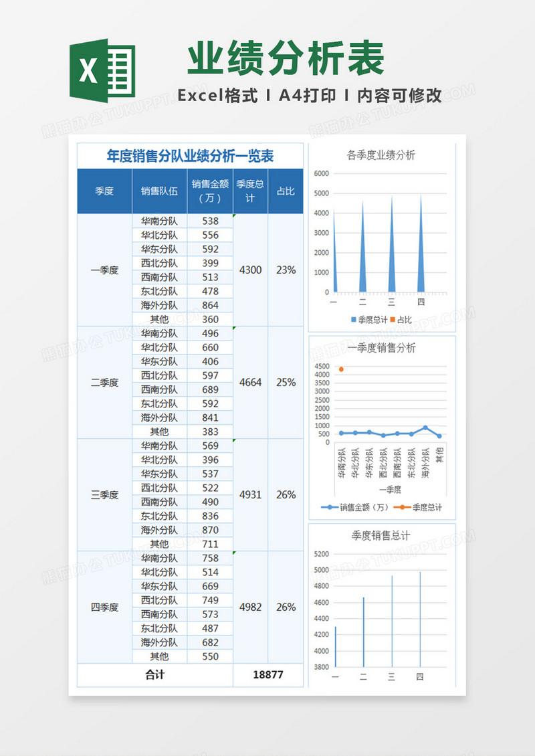This screenshot has width=535, height=756.
Task: Select the 25% share cell
Action: [286, 383]
